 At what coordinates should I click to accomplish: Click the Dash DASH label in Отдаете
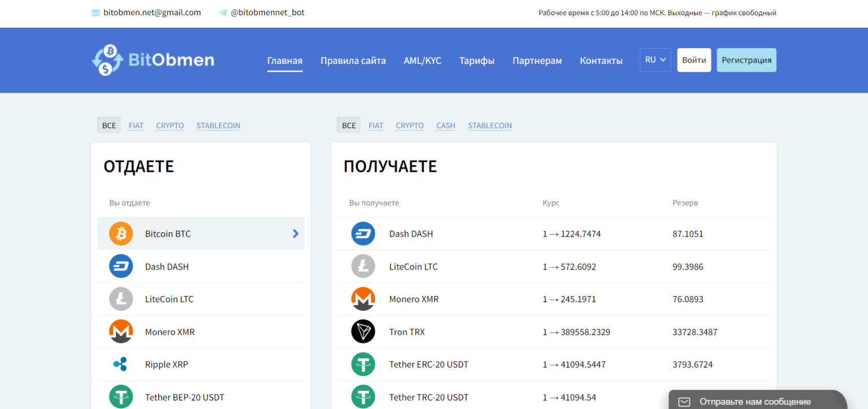tap(167, 267)
